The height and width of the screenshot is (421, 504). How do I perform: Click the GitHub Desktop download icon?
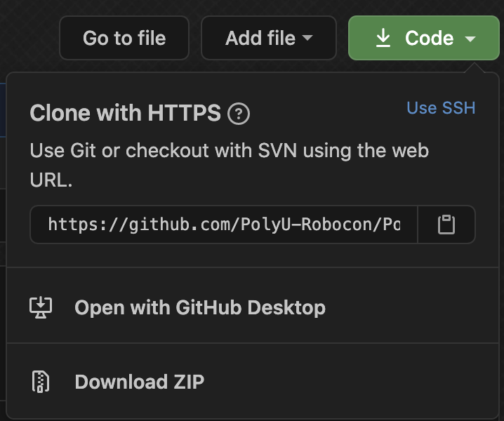coord(41,307)
